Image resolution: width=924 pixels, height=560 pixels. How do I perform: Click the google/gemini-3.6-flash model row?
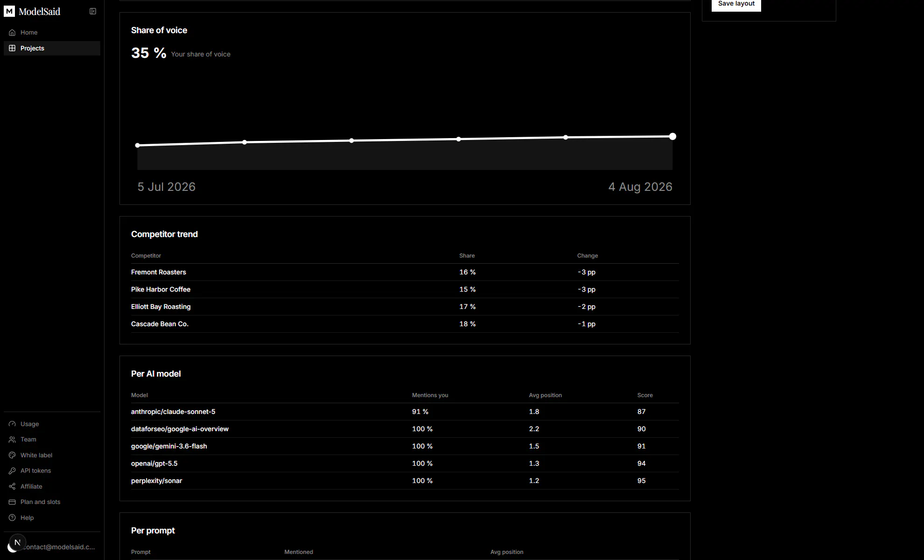click(405, 446)
